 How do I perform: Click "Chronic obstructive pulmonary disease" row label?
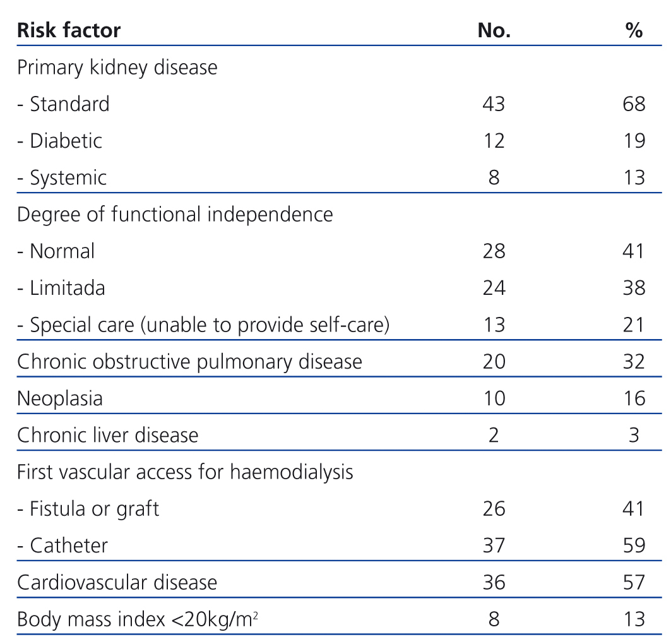[x=189, y=362]
